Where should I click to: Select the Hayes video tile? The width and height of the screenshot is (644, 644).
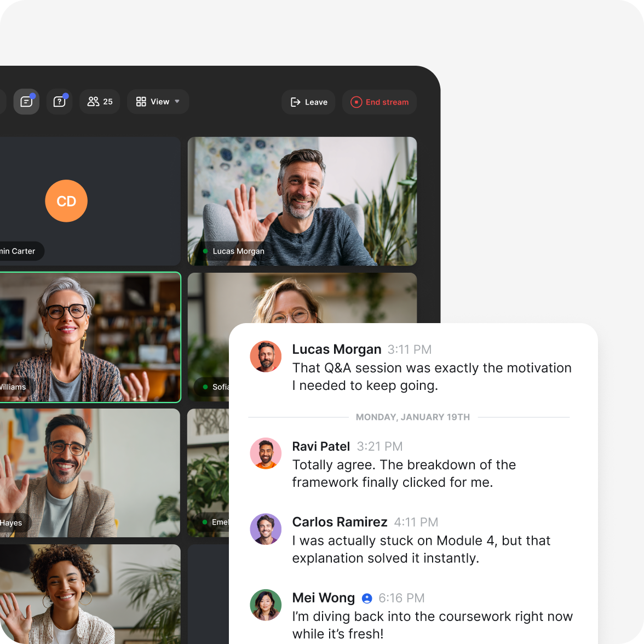click(x=90, y=472)
